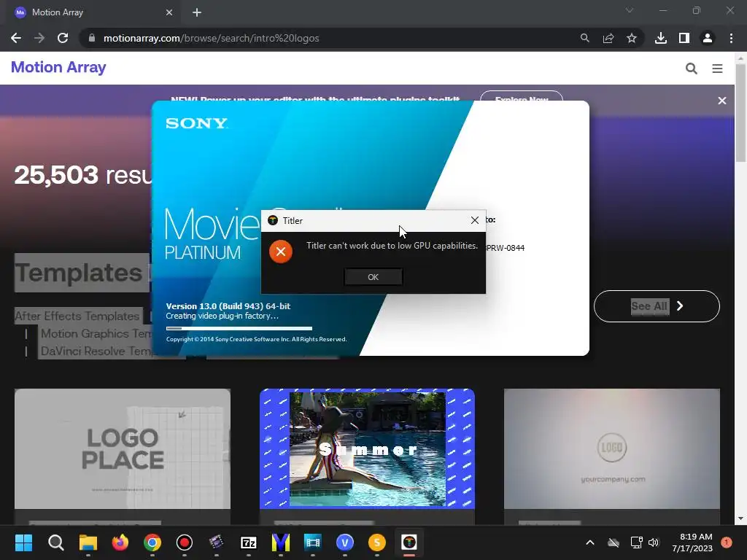
Task: Open volume control in system tray
Action: (654, 542)
